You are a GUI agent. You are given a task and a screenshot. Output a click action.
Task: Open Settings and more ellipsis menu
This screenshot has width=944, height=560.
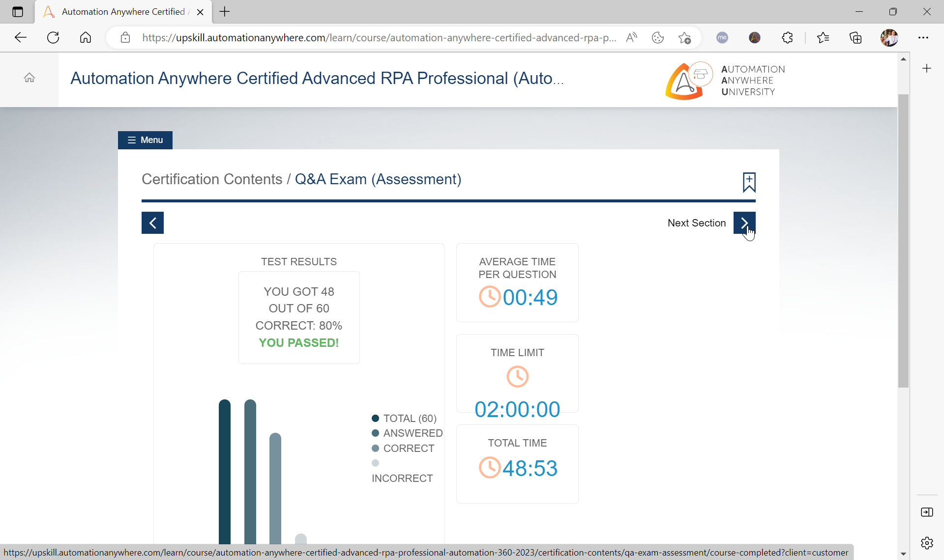[x=923, y=37]
